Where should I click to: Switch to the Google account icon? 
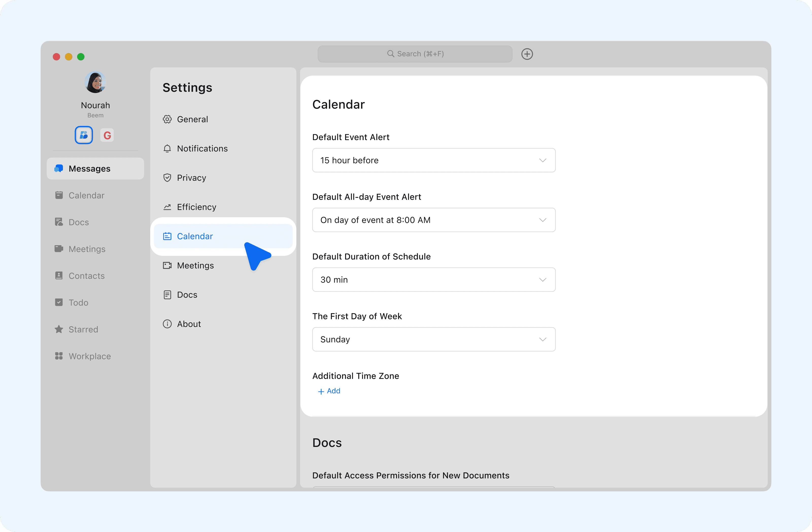[107, 135]
